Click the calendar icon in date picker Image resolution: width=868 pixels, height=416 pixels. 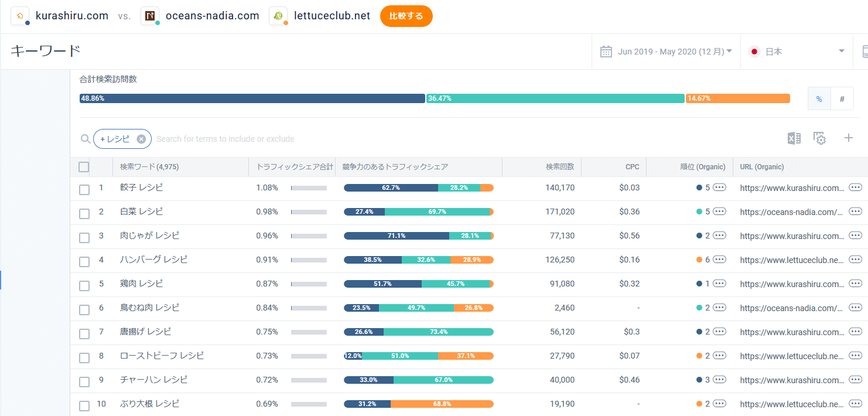(x=606, y=52)
